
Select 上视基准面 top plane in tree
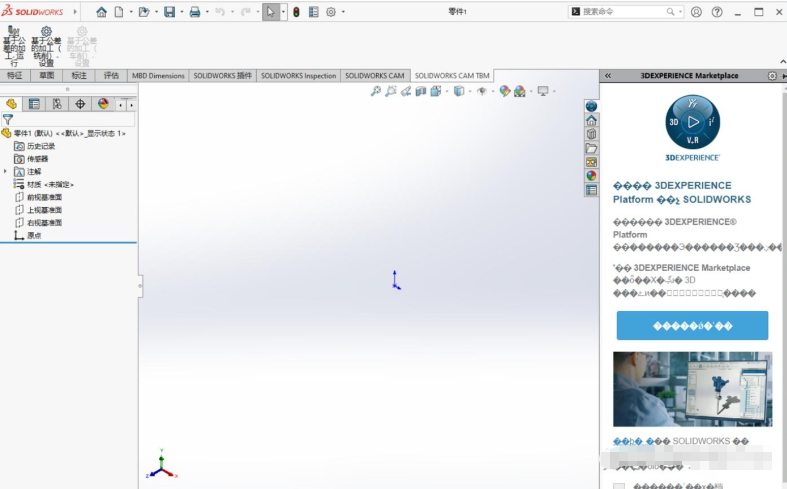[x=38, y=210]
